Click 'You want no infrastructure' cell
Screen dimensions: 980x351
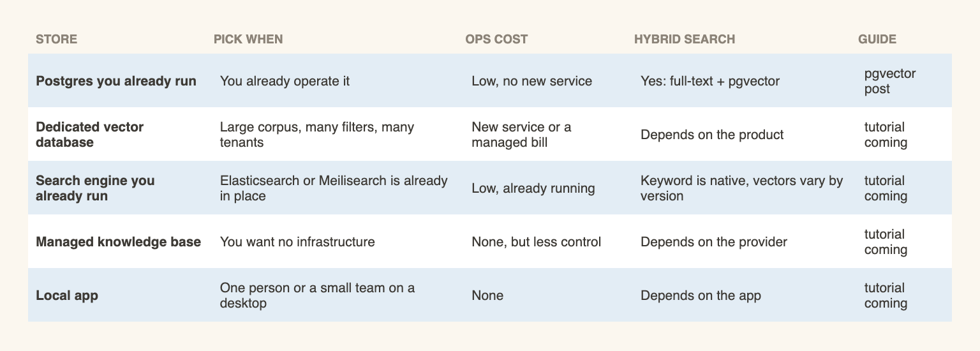(x=297, y=242)
